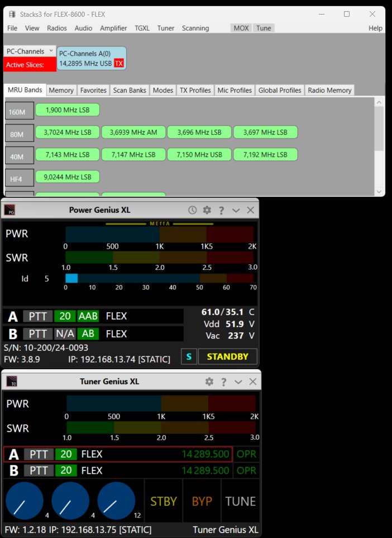Click the Id current meter bar

pyautogui.click(x=160, y=278)
